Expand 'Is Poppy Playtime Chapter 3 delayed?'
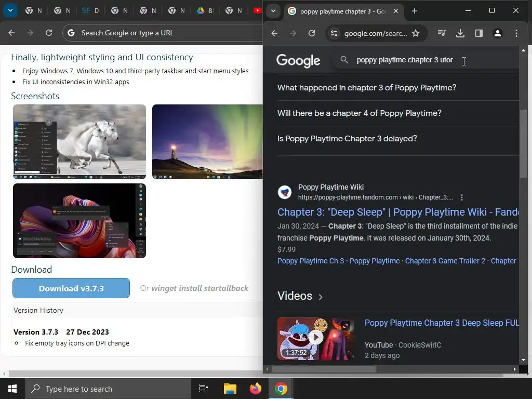 (398, 138)
